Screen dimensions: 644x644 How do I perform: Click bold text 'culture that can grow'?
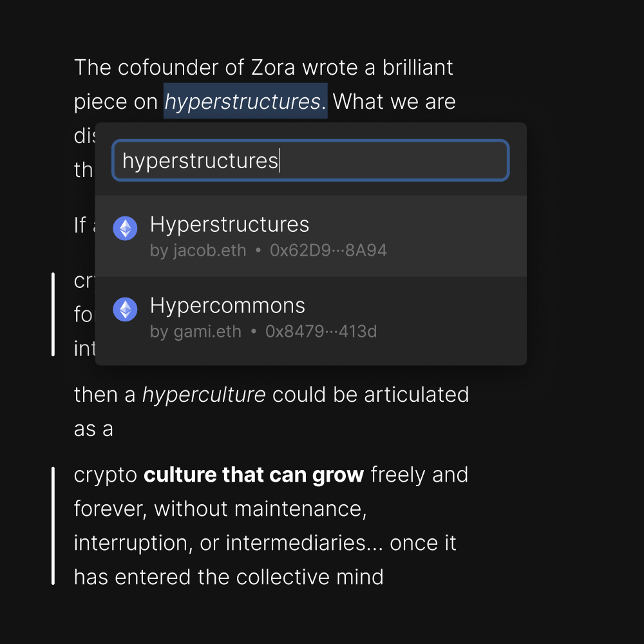point(253,475)
